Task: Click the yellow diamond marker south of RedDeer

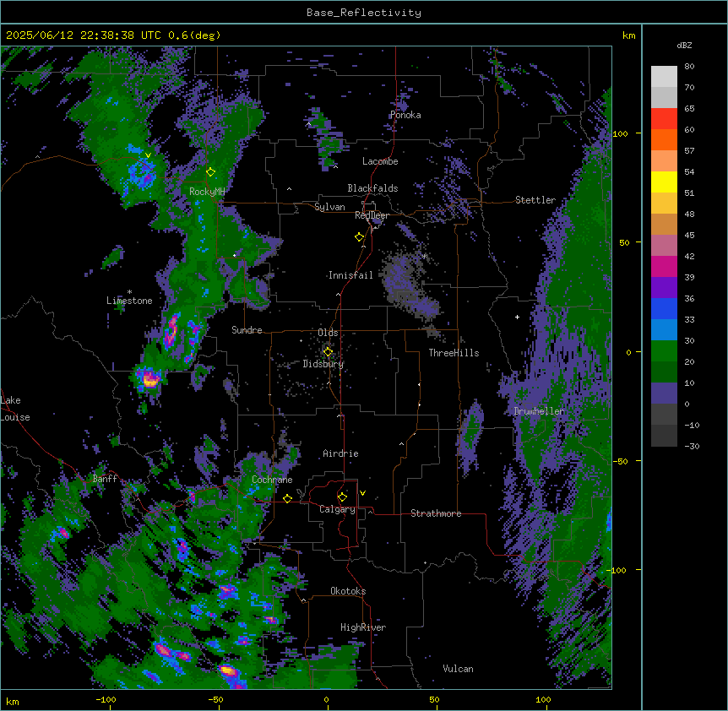Action: 359,237
